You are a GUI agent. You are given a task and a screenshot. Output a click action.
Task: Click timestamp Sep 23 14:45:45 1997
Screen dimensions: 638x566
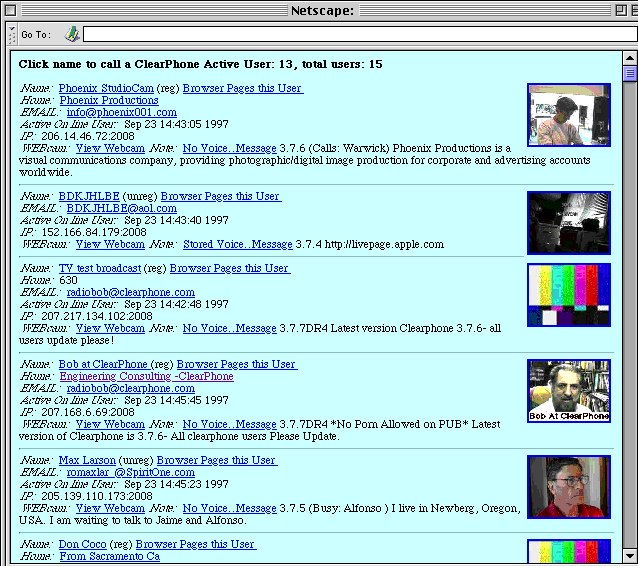click(176, 400)
